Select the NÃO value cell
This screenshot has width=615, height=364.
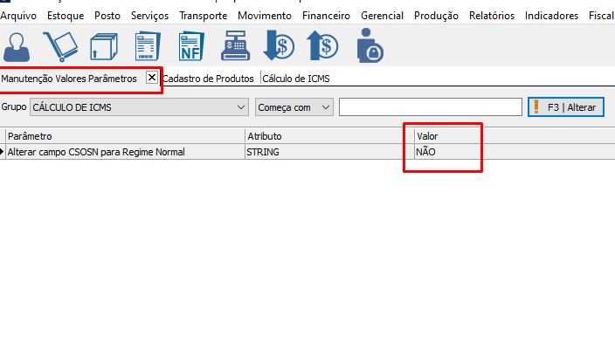tap(447, 152)
